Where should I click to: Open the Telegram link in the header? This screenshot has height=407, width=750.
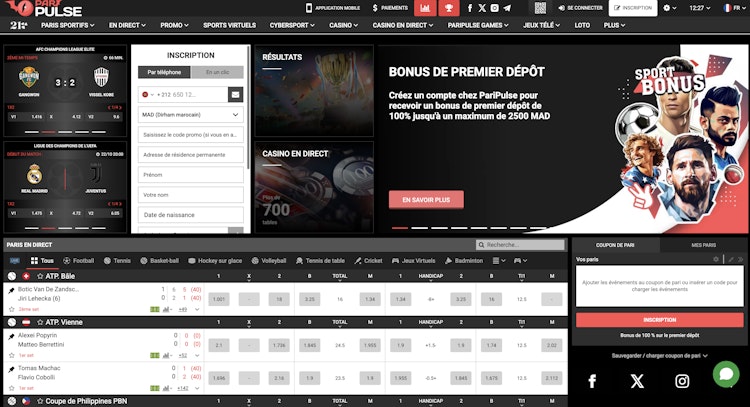[507, 7]
